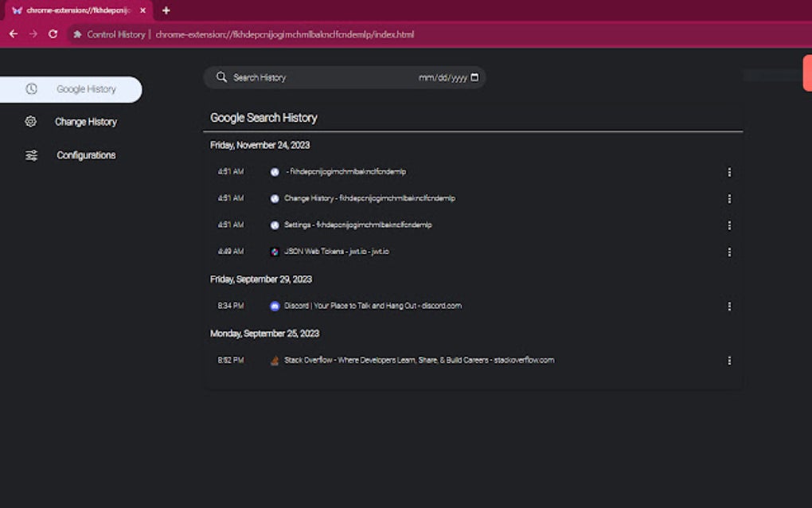Switch to the Change History section

[86, 122]
